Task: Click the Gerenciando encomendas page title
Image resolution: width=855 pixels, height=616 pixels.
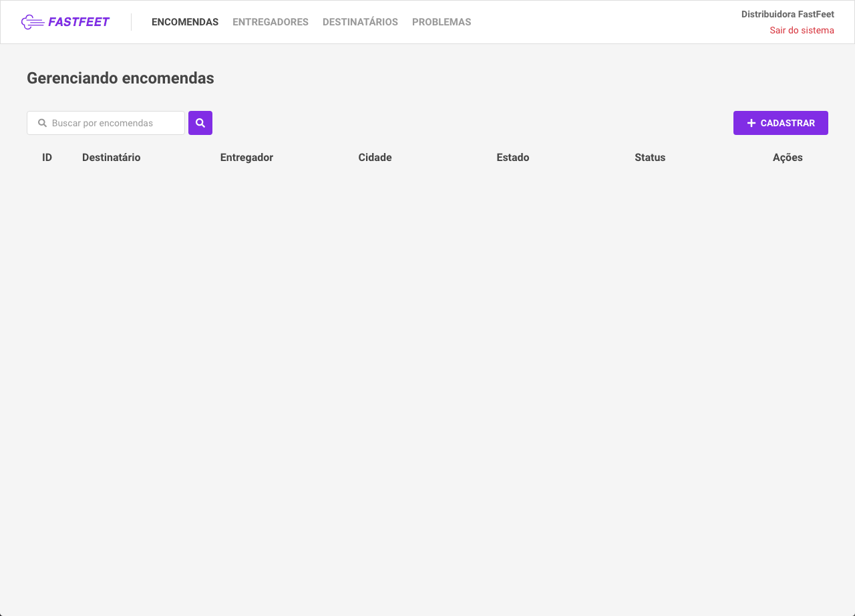Action: [120, 78]
